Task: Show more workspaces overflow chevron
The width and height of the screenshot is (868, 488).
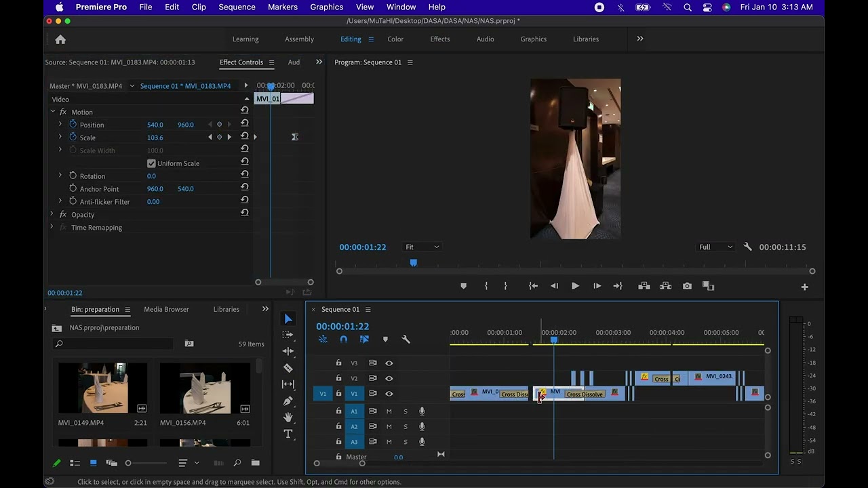Action: click(x=639, y=39)
